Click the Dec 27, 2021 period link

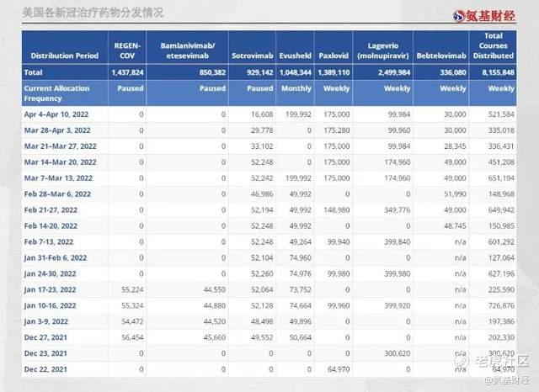[x=47, y=336]
